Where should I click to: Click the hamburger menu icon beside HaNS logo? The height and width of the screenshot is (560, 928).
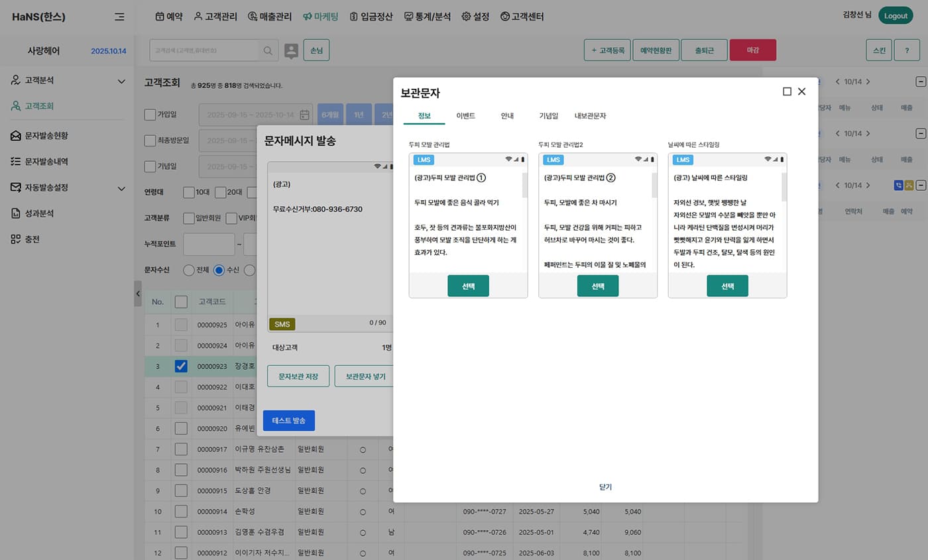click(119, 17)
